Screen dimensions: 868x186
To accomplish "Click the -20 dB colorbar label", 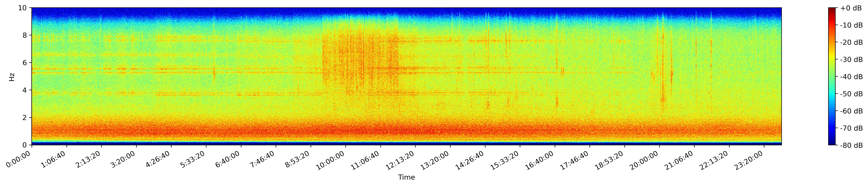I will click(852, 42).
